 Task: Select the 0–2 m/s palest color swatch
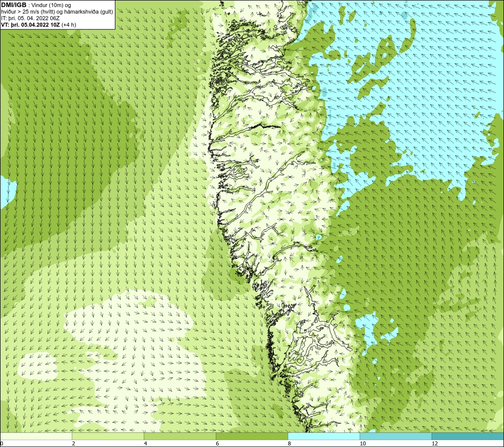pyautogui.click(x=36, y=436)
